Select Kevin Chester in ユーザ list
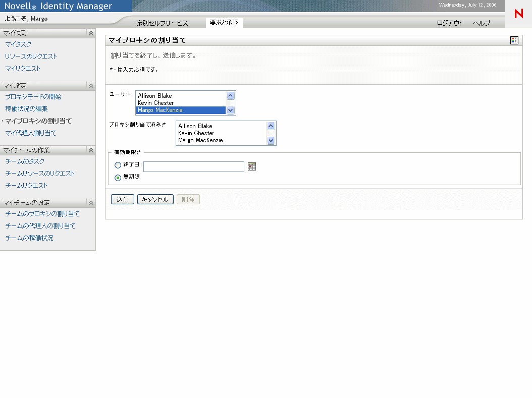The image size is (532, 398). 181,103
